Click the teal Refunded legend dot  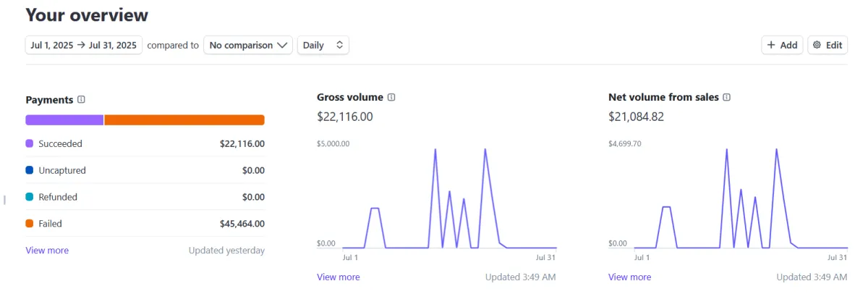click(x=30, y=197)
